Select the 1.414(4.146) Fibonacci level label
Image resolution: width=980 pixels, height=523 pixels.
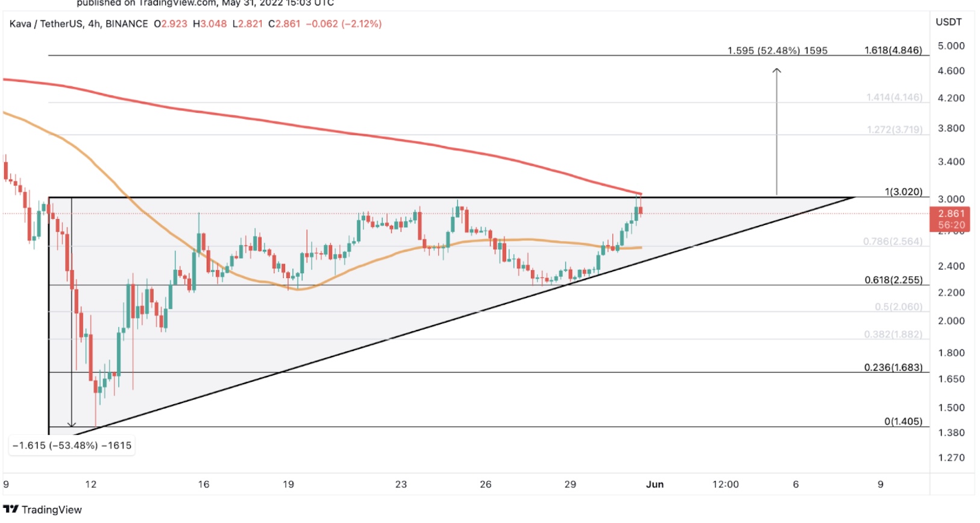coord(894,97)
